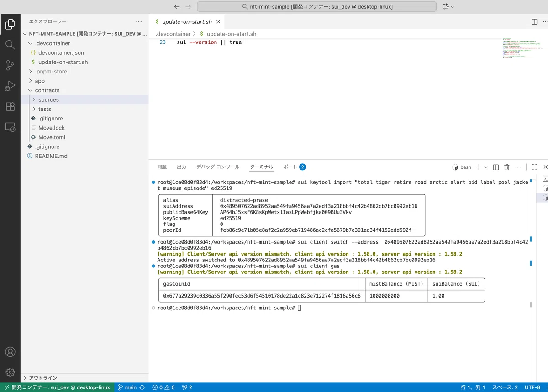
Task: Open .gitignore inside contracts folder
Action: [x=84, y=119]
